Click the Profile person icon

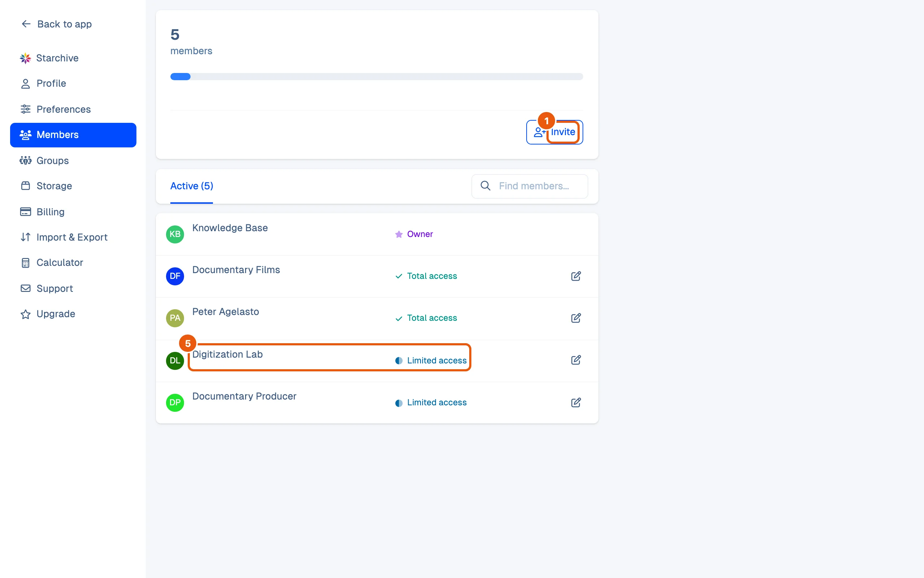click(25, 84)
